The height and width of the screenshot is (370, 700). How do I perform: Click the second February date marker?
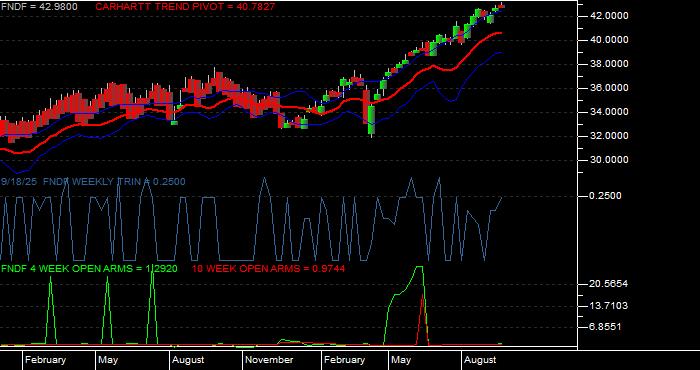coord(344,360)
